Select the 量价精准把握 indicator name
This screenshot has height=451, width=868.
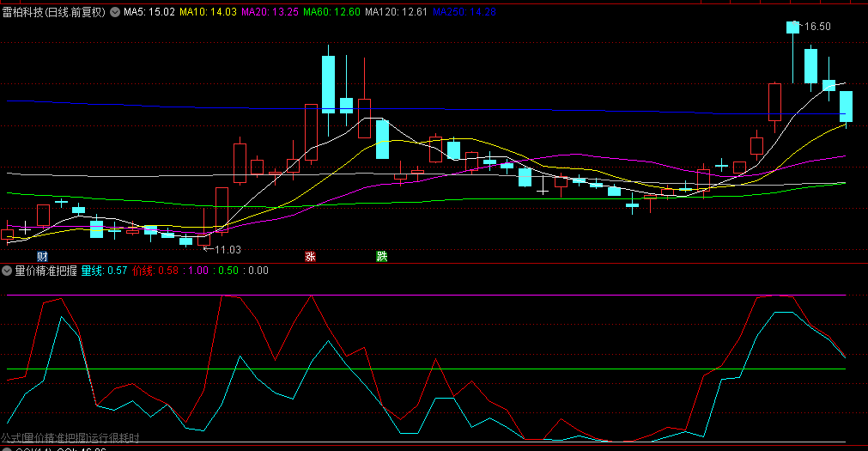tap(46, 271)
